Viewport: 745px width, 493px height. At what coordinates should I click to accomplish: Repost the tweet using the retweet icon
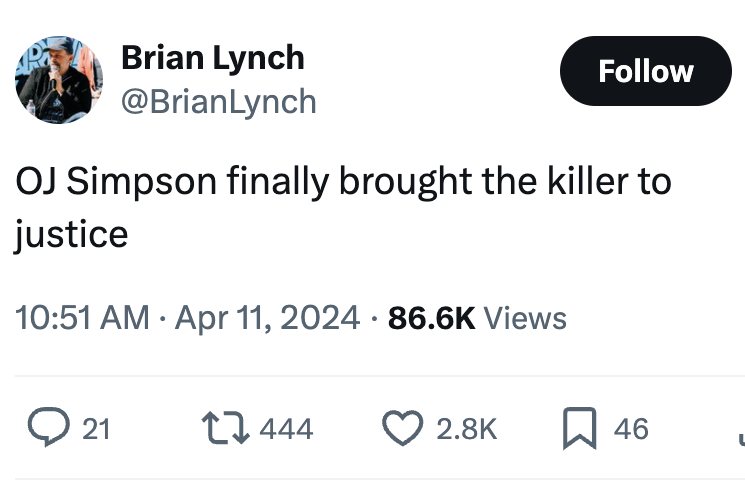coord(225,428)
